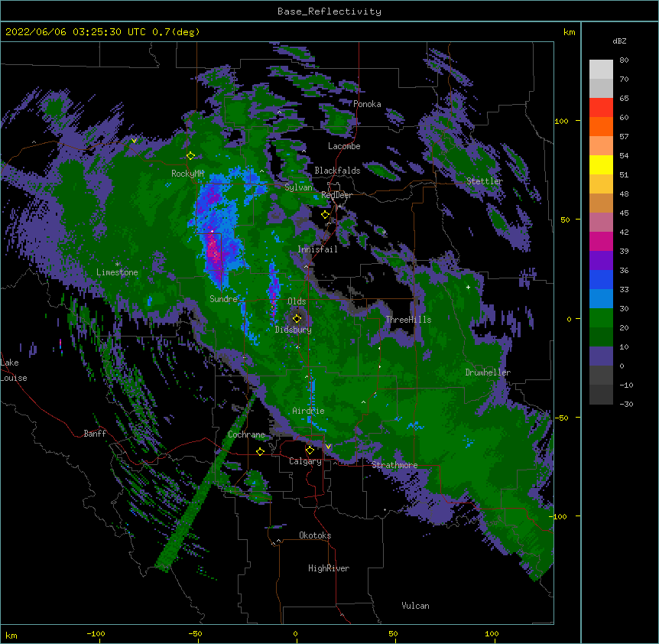The height and width of the screenshot is (644, 659).
Task: Click the yellow diamond marker south of RedDeer
Action: point(325,215)
